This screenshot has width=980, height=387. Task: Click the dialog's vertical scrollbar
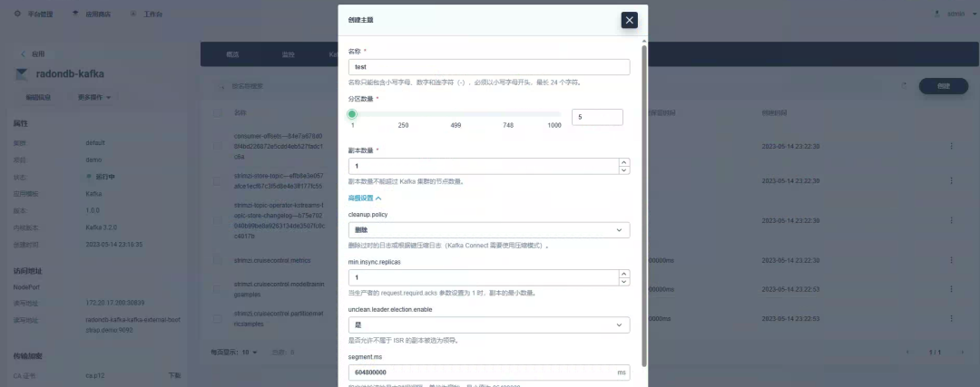(x=644, y=205)
